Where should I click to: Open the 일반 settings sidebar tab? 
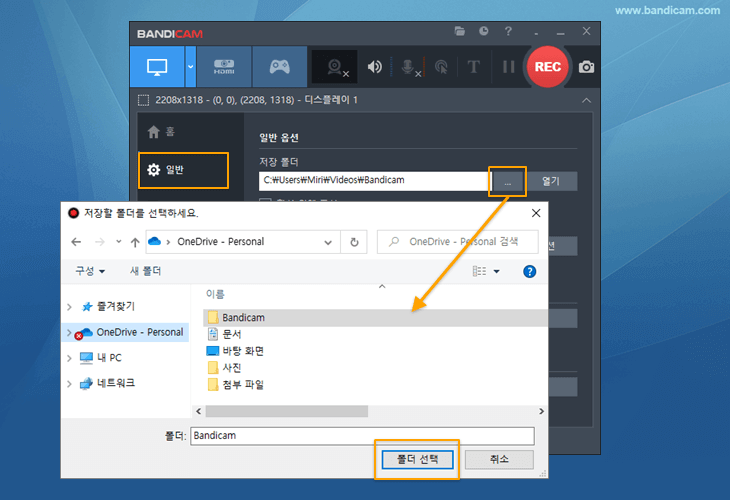(183, 170)
